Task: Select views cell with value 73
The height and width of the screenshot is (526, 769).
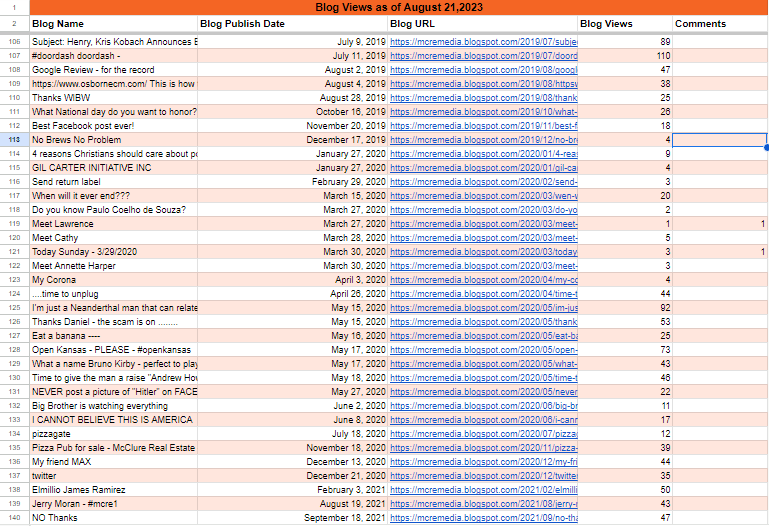Action: [625, 350]
